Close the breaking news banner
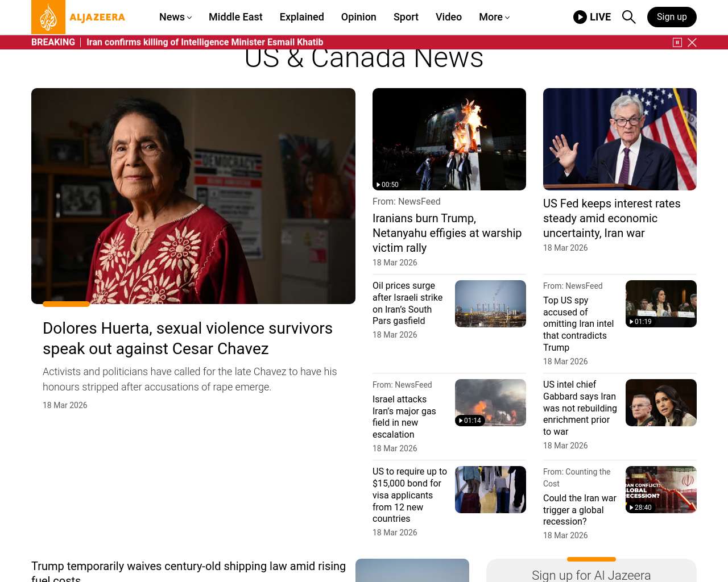Screen dimensions: 728x582 pyautogui.click(x=692, y=43)
